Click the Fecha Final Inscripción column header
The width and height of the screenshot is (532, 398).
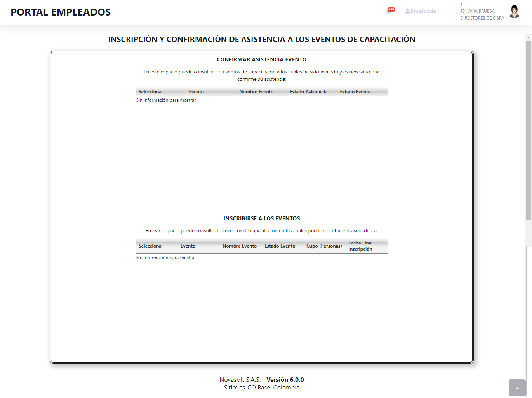360,246
